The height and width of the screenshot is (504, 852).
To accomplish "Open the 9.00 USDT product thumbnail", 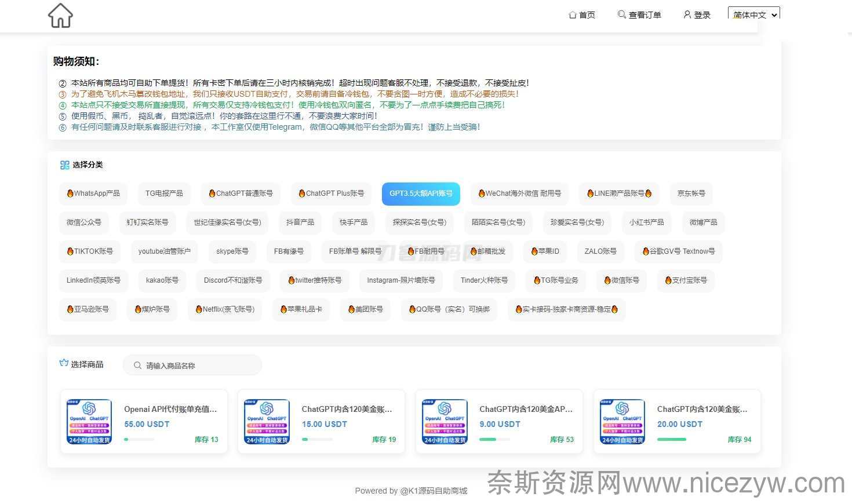I will (445, 422).
